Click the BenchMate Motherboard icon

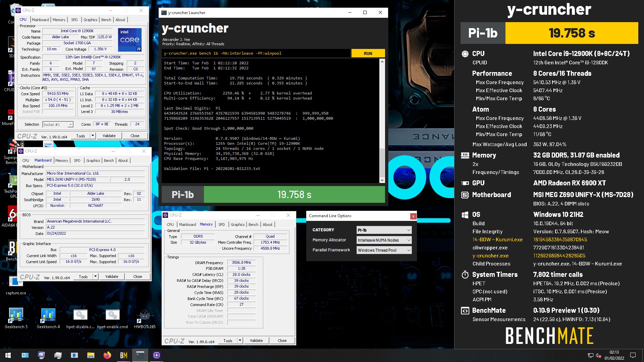465,195
